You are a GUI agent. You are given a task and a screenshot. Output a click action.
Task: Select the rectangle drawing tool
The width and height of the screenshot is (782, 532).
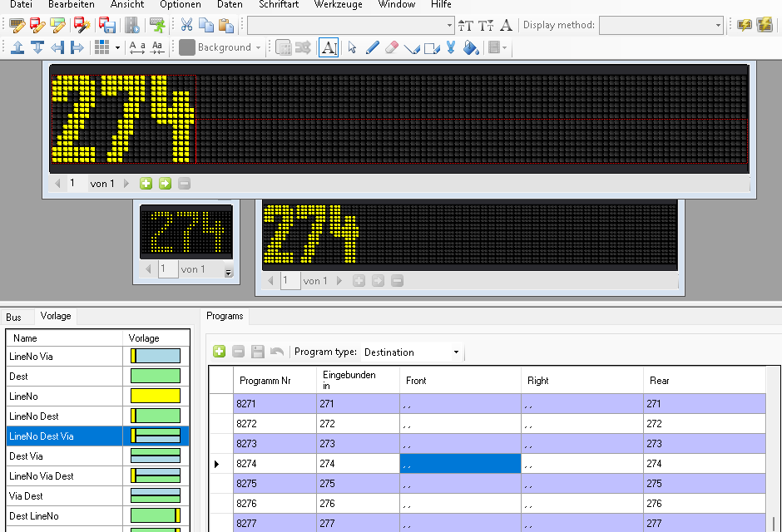(x=432, y=48)
